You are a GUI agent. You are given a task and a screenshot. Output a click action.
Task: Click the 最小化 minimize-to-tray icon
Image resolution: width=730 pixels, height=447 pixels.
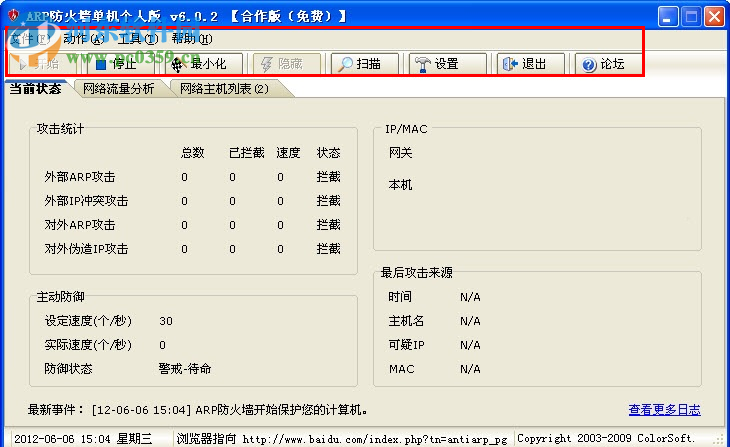tap(177, 64)
